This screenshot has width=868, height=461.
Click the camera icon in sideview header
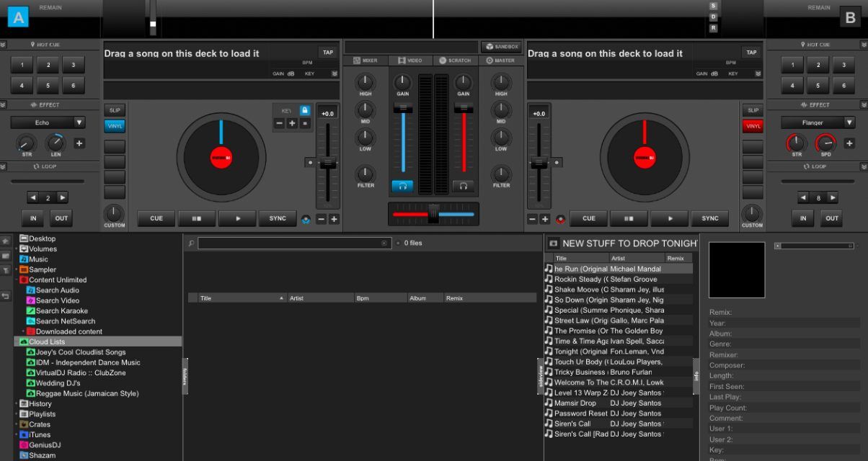click(553, 243)
